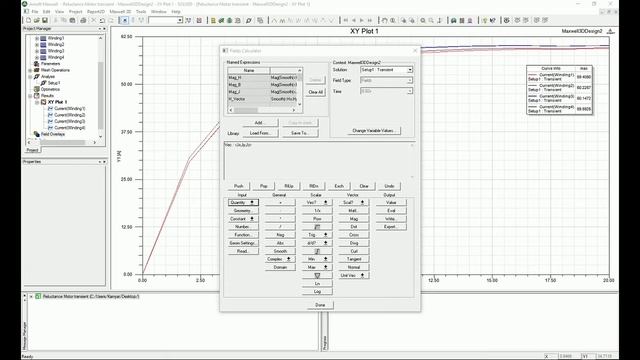This screenshot has width=640, height=360.
Task: Click the Play forward animation toolbar icon
Action: pos(362,20)
